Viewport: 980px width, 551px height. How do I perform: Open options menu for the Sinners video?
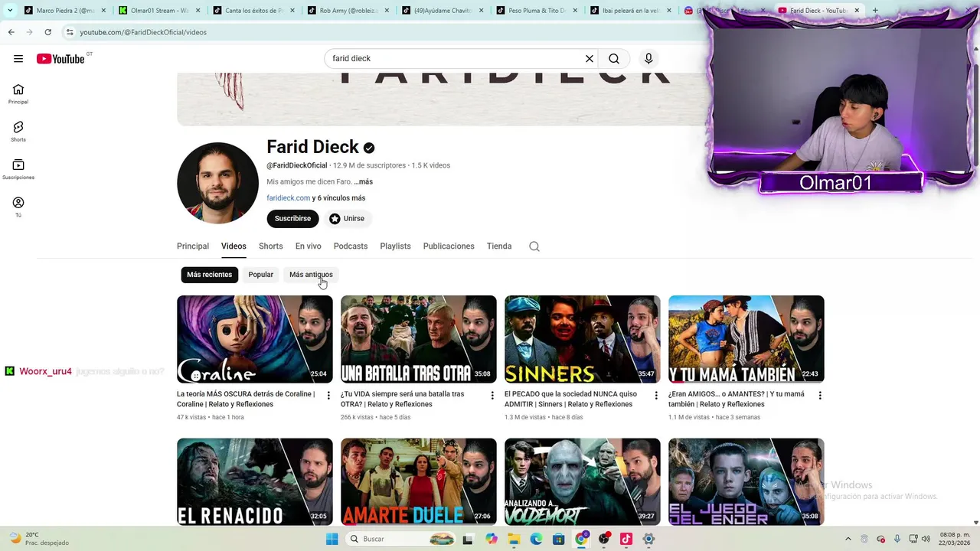[x=656, y=396]
